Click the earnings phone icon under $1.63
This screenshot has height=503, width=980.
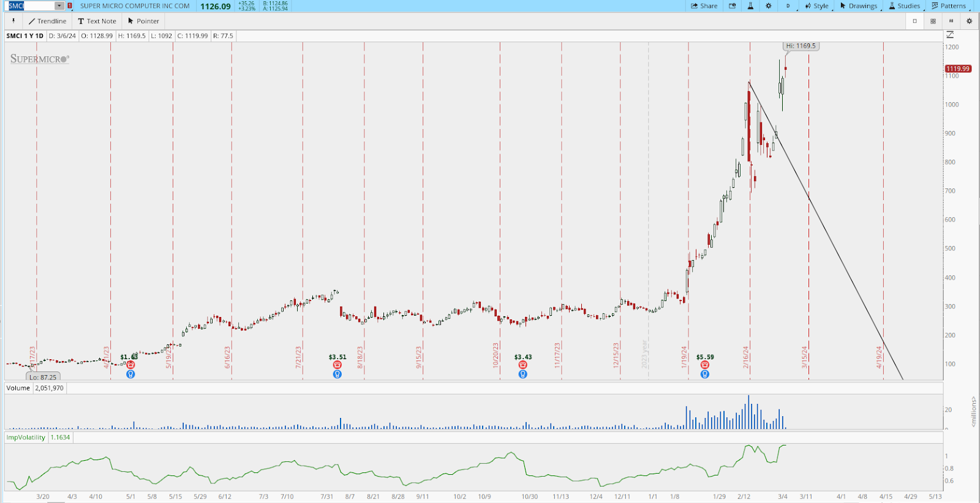(x=130, y=365)
